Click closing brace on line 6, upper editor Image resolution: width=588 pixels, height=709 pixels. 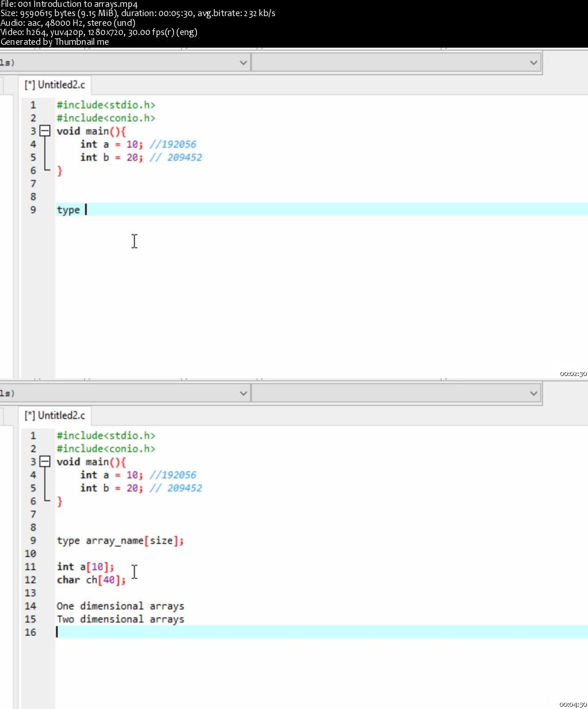tap(60, 171)
